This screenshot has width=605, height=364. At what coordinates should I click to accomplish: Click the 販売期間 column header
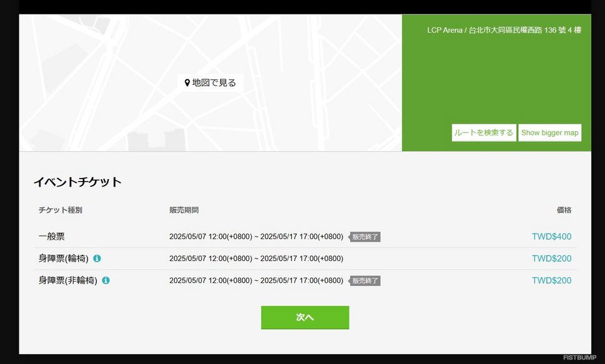click(184, 210)
